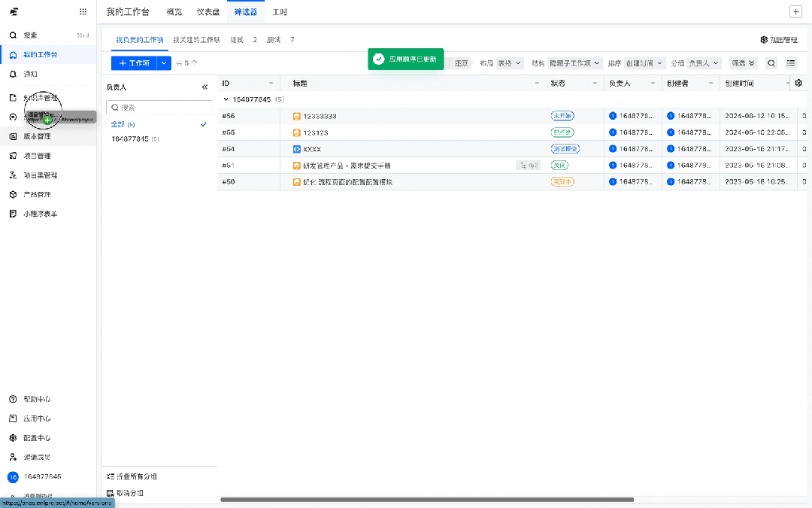Click the 创建者 column header
The height and width of the screenshot is (508, 812).
(691, 84)
